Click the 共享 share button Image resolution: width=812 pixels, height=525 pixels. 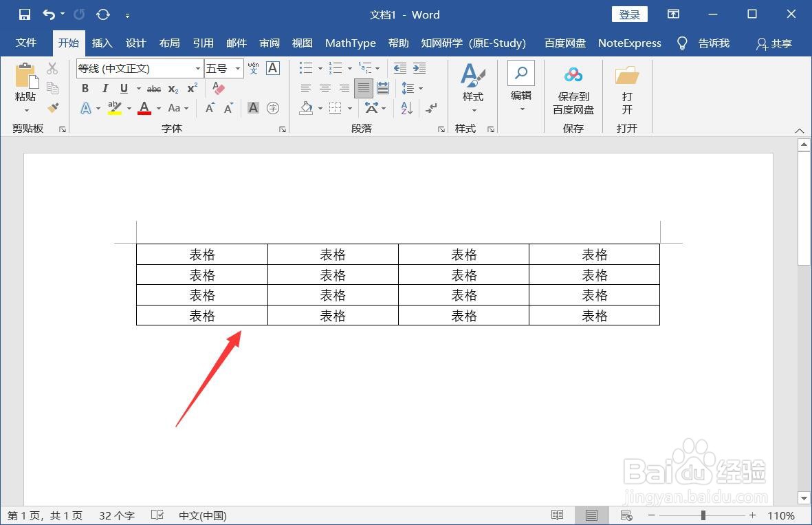(x=773, y=43)
